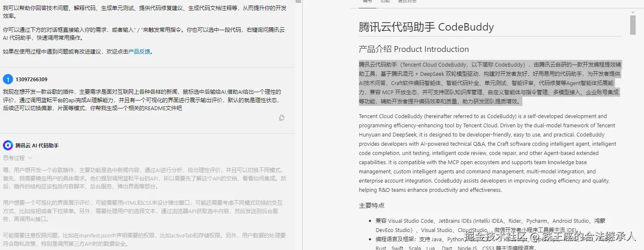This screenshot has width=644, height=250.
Task: Click the heading 产品介绍 Product Introduction
Action: [x=414, y=49]
